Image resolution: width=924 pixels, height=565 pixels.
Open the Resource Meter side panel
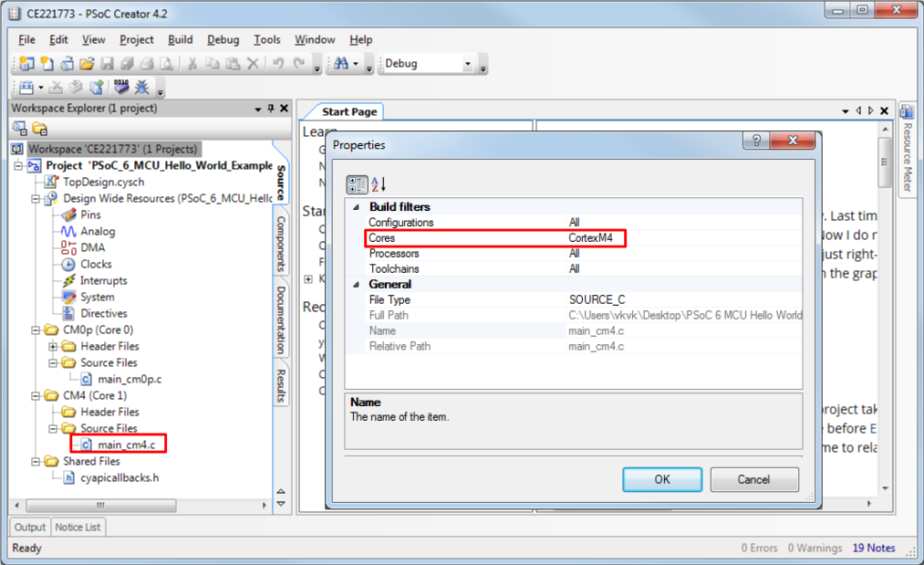[907, 150]
